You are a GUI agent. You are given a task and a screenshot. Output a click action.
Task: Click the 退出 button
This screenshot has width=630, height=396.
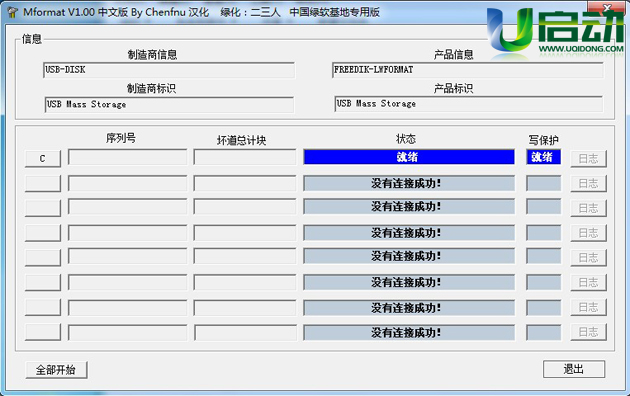tap(574, 369)
